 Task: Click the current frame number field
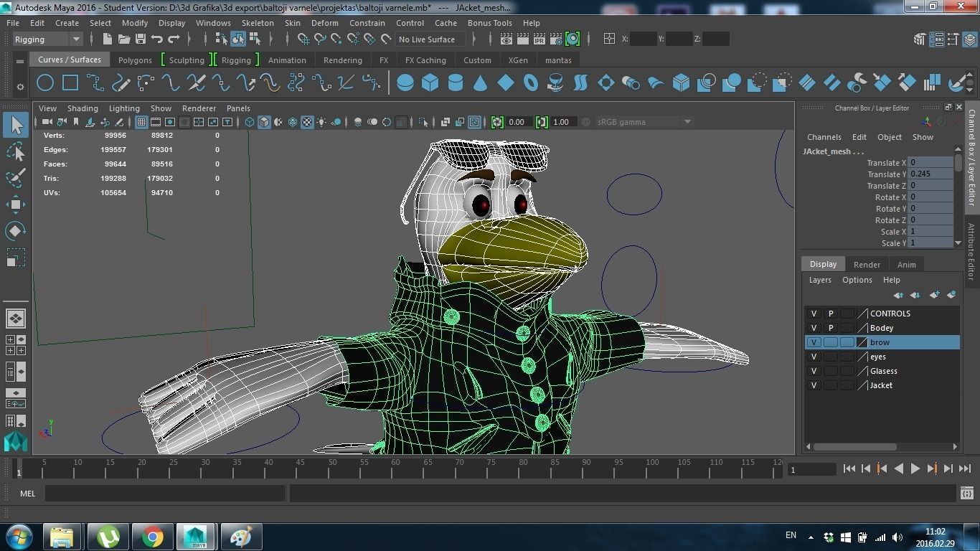[x=811, y=469]
